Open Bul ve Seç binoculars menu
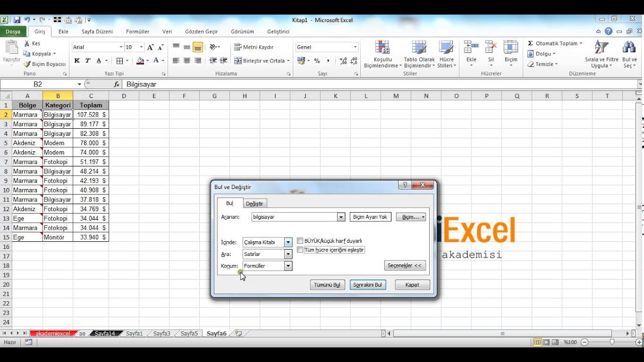The width and height of the screenshot is (644, 362). [630, 54]
